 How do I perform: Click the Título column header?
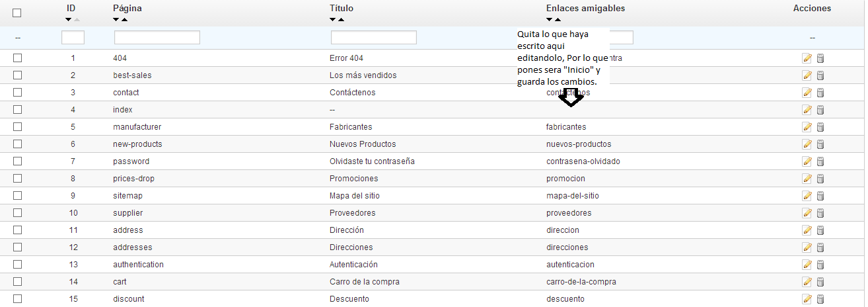(x=342, y=9)
